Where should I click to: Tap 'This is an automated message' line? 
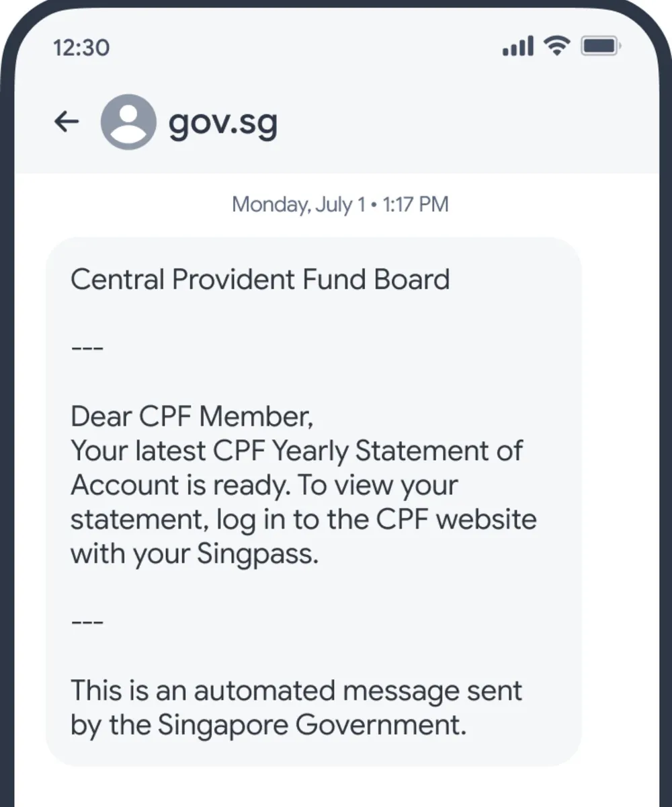[296, 691]
